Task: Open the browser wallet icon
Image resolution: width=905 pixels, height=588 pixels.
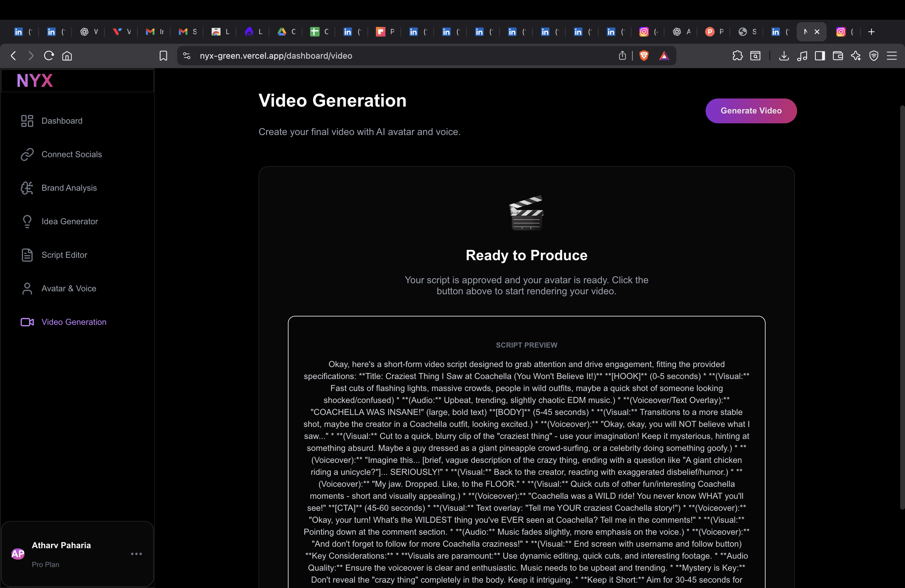Action: (x=838, y=55)
